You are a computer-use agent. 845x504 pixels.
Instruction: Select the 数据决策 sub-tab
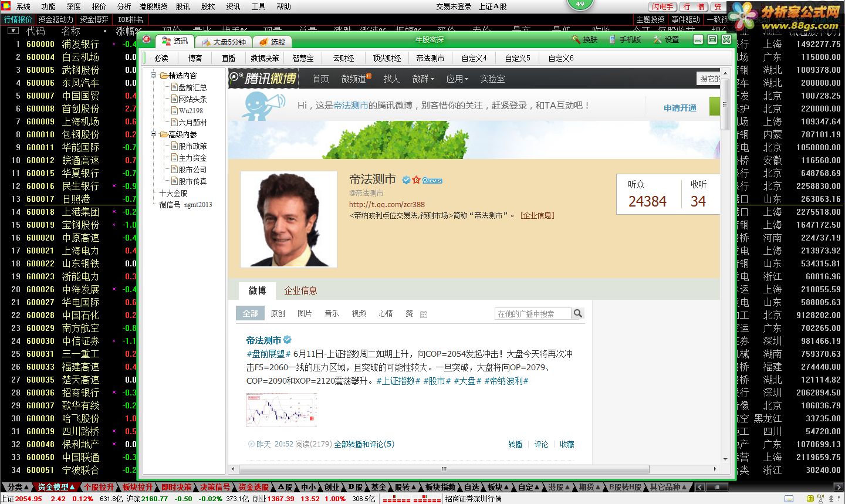(265, 58)
